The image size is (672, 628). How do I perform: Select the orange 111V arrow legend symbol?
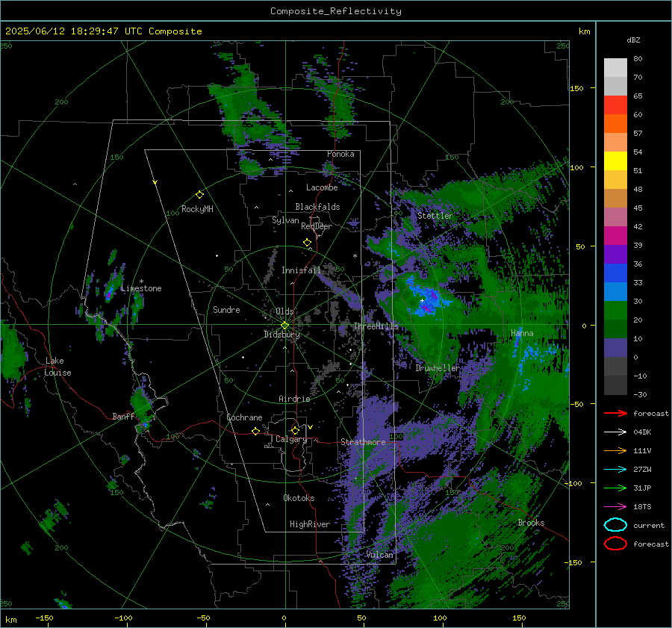pyautogui.click(x=615, y=450)
